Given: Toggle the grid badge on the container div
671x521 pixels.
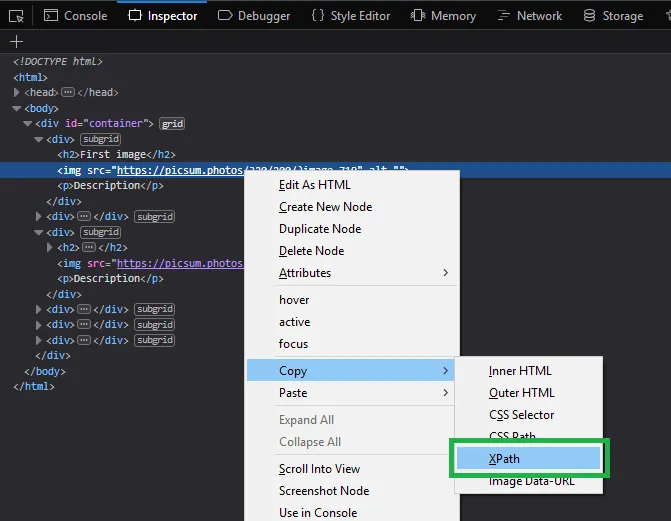Looking at the screenshot, I should coord(172,124).
